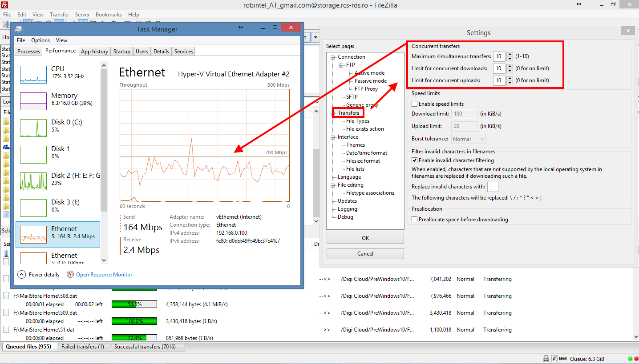
Task: Check the box for 509.dat queue row
Action: 6,313
